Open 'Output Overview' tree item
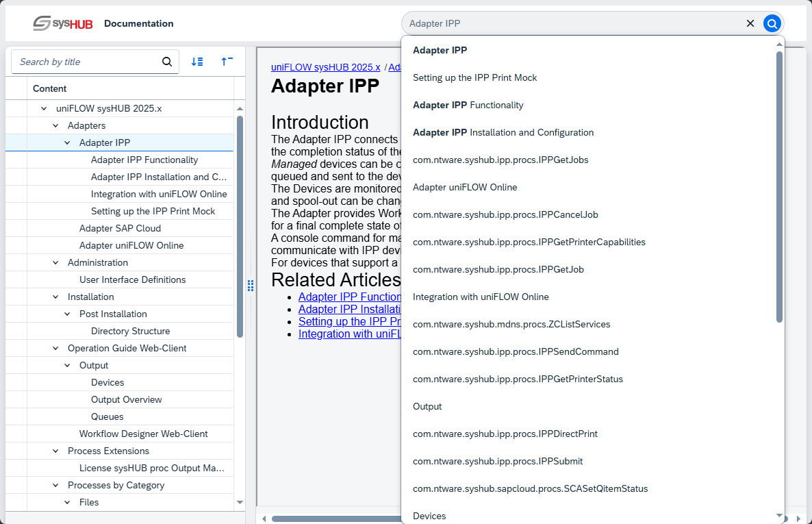Screen dimensions: 812x524 point(126,399)
